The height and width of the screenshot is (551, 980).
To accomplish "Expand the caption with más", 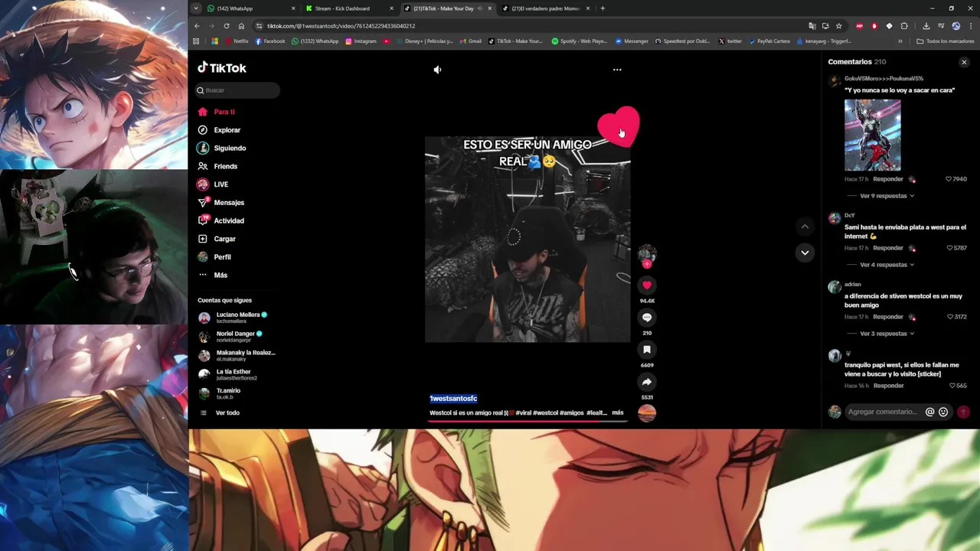I will point(617,412).
